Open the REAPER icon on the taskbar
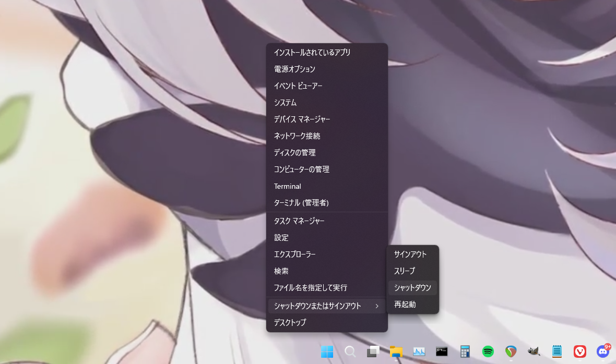 [511, 351]
